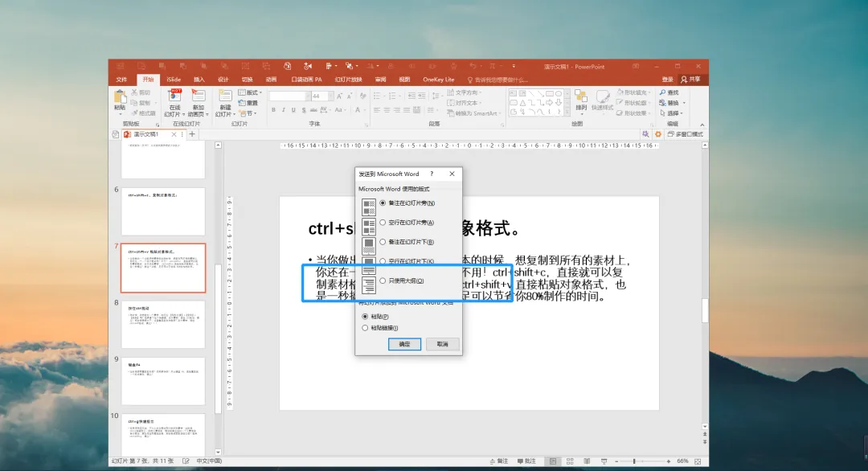This screenshot has width=868, height=471.
Task: Click the 共享 share button
Action: coord(690,80)
